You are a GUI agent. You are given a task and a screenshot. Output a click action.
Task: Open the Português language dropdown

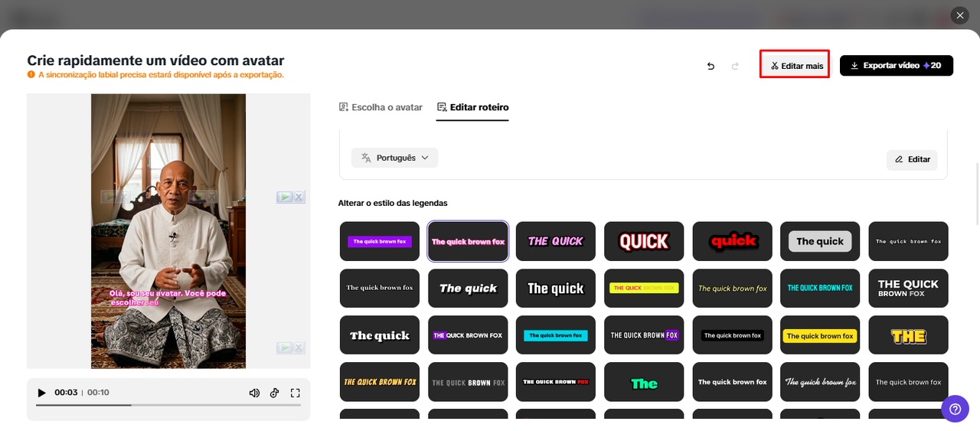point(394,158)
